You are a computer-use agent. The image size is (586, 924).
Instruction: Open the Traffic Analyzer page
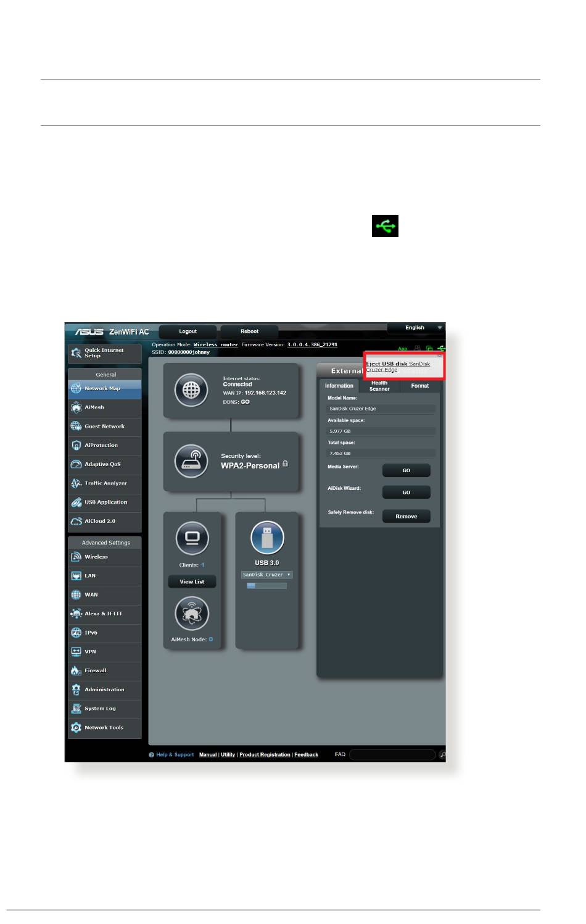pos(105,483)
